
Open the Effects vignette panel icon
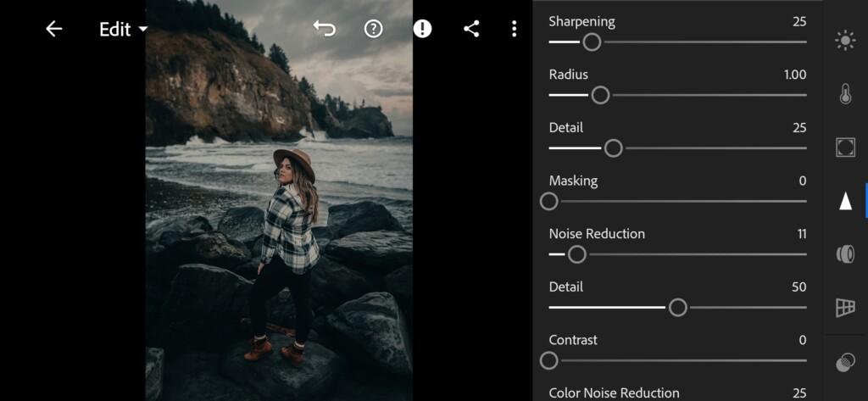pyautogui.click(x=845, y=148)
